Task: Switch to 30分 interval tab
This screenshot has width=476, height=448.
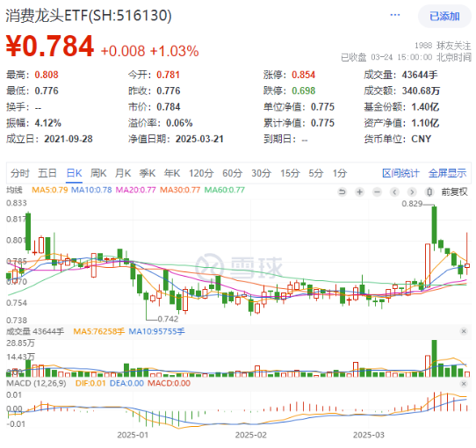Action: pyautogui.click(x=261, y=173)
